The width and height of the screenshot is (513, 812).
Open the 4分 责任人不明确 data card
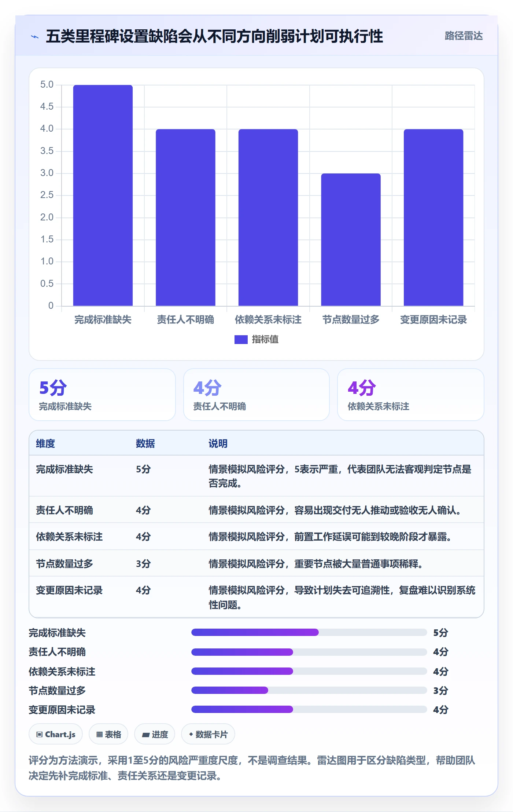(x=256, y=395)
